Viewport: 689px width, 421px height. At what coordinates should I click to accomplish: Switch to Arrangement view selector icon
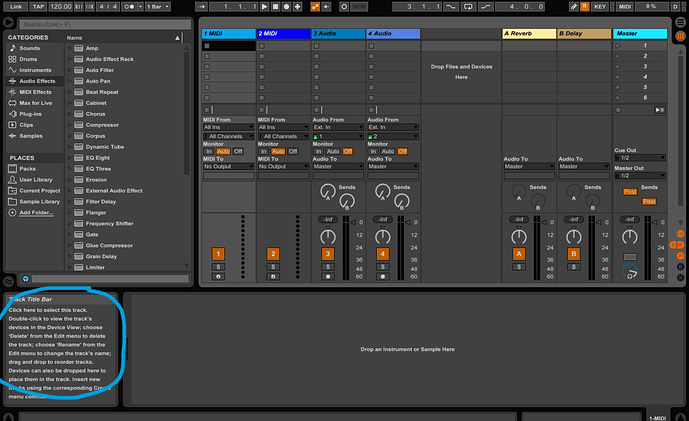click(680, 22)
